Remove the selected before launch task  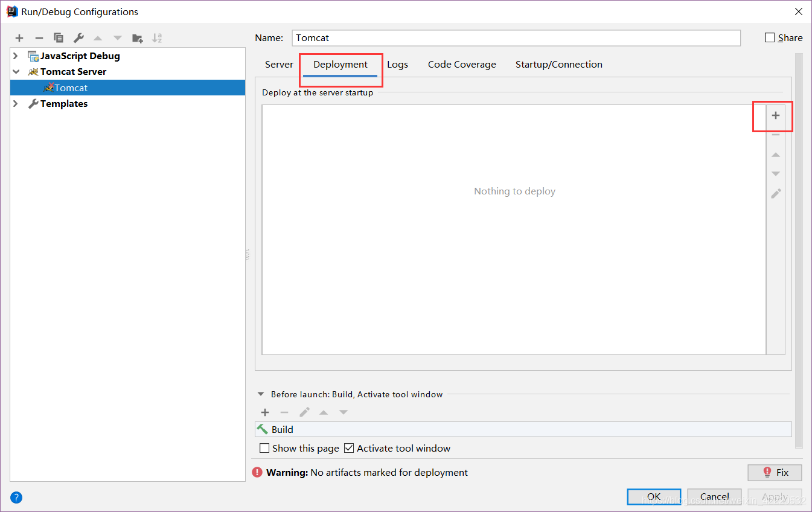click(284, 412)
